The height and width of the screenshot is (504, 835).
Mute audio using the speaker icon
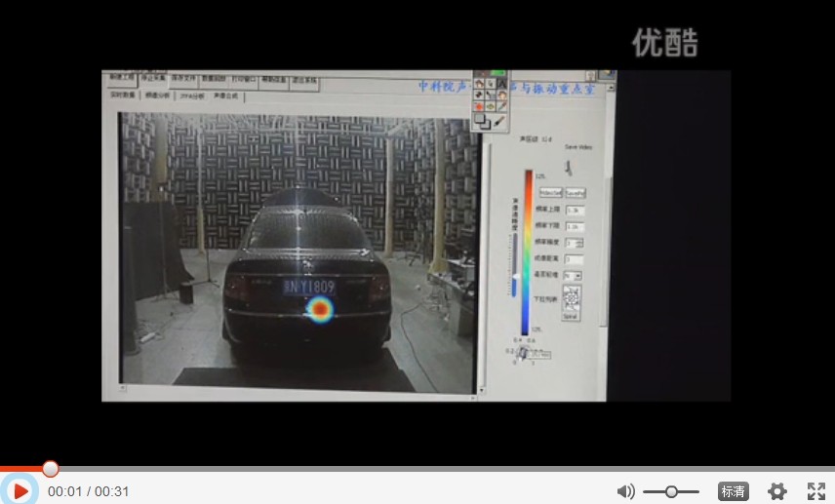[625, 491]
